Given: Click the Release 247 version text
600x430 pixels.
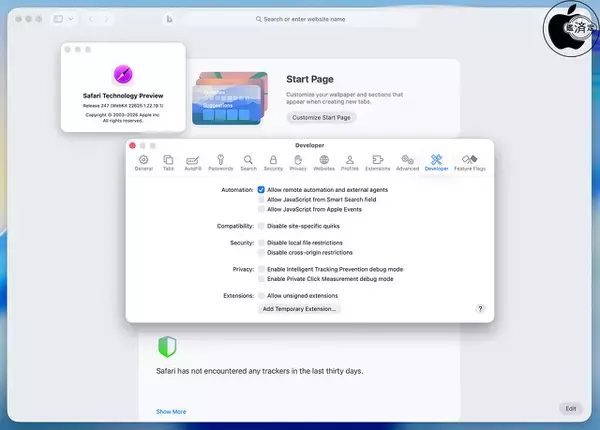Looking at the screenshot, I should [x=123, y=106].
